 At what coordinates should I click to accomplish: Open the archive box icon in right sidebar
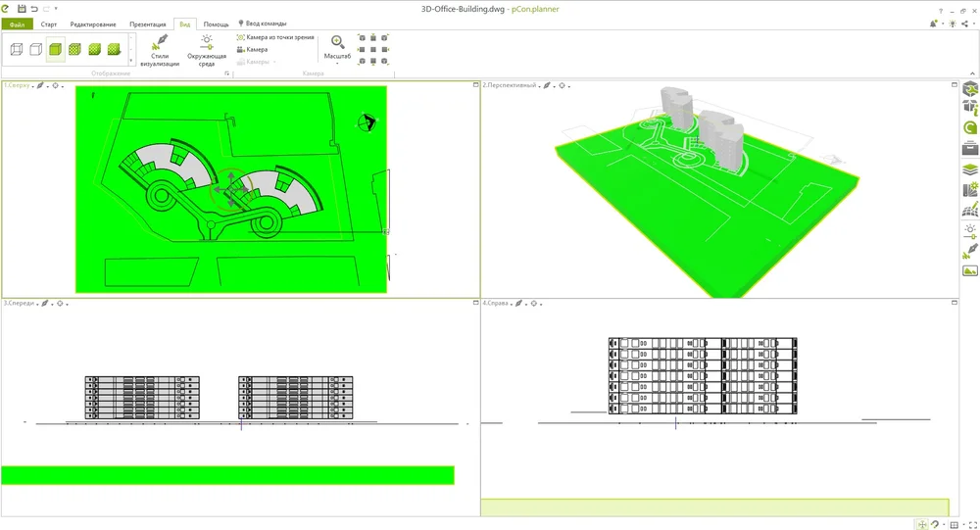tap(969, 149)
